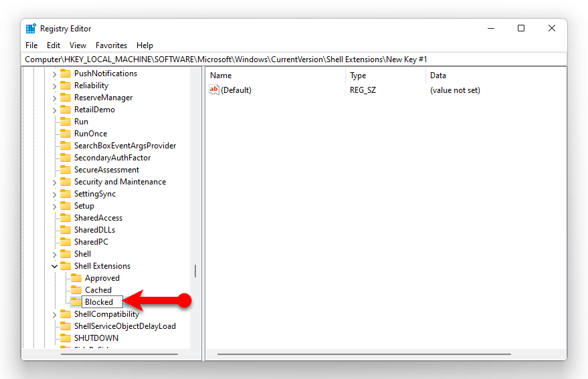588x379 pixels.
Task: Click the SettingSync folder icon
Action: click(x=66, y=193)
